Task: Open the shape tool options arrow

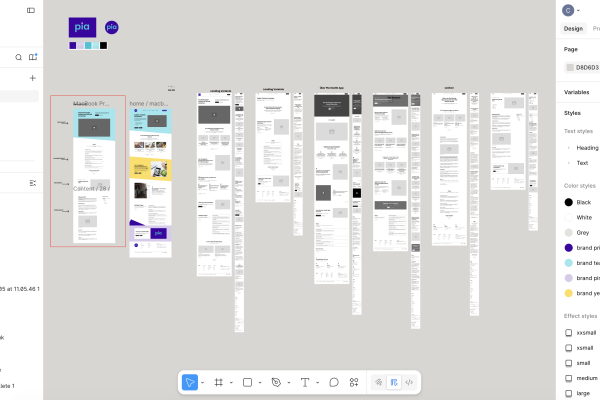Action: click(x=260, y=382)
